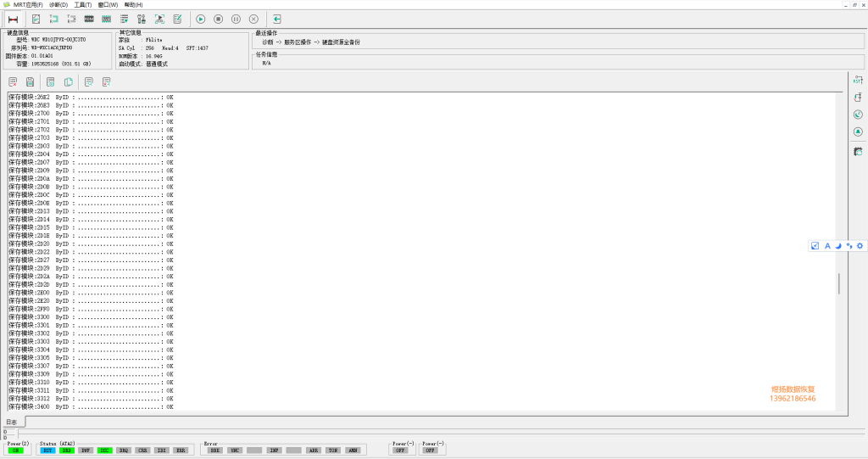Open the 诊断(D) menu
The width and height of the screenshot is (868, 459).
click(58, 4)
